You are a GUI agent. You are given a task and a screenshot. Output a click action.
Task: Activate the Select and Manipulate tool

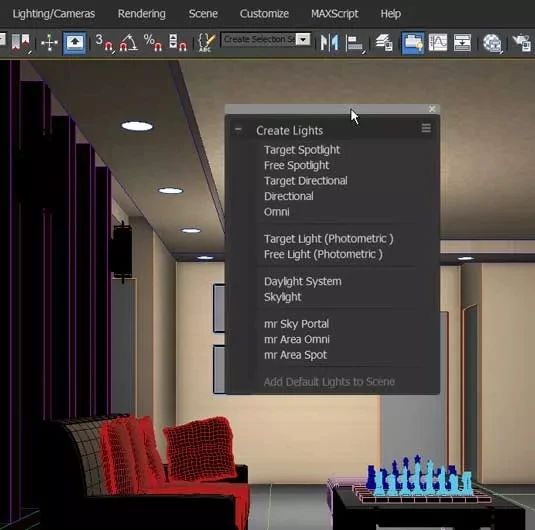pyautogui.click(x=49, y=43)
